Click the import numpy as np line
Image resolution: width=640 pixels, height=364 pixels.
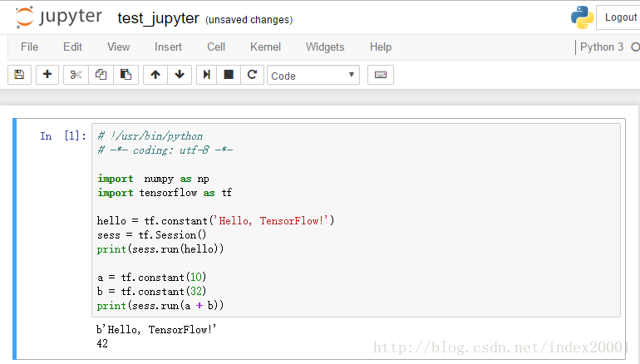(153, 179)
